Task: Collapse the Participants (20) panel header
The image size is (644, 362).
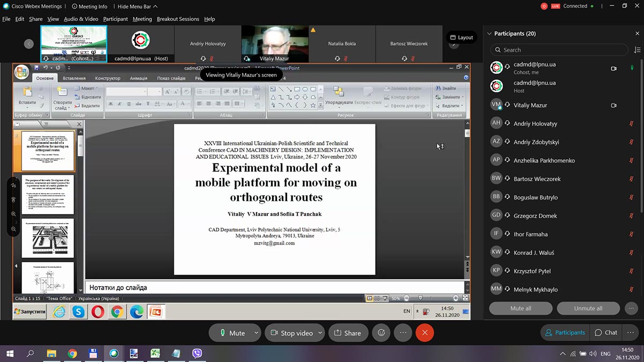Action: 489,33
